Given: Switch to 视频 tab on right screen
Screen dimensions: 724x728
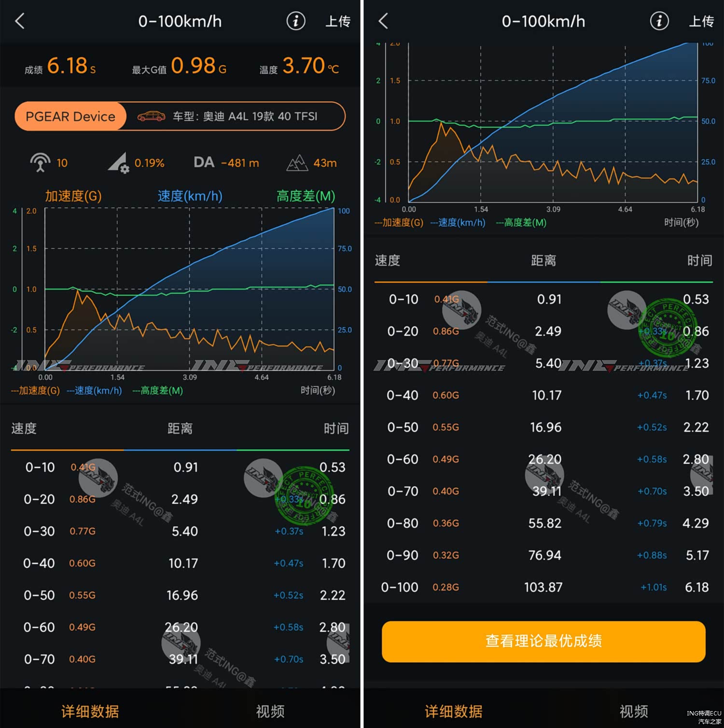Looking at the screenshot, I should click(633, 711).
